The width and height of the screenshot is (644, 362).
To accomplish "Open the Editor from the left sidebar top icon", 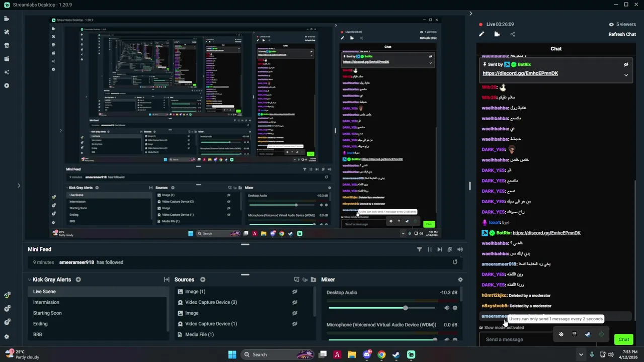I will [7, 19].
